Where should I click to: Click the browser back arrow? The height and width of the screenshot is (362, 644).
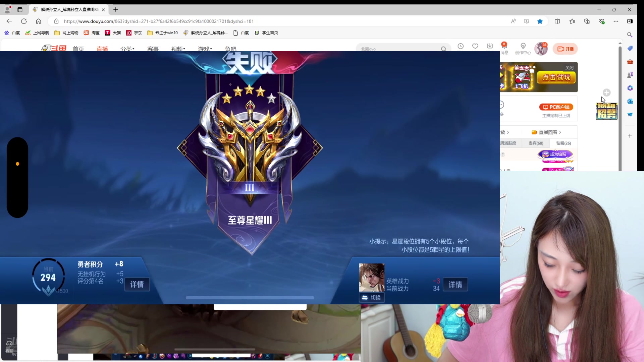[x=9, y=21]
